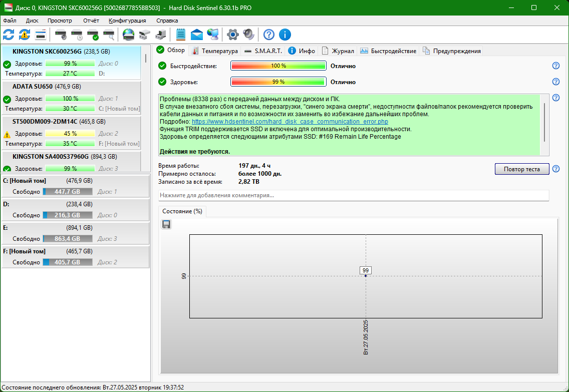Click the refresh icon with warning triangle
Screen dimensions: 569x392
(x=25, y=35)
